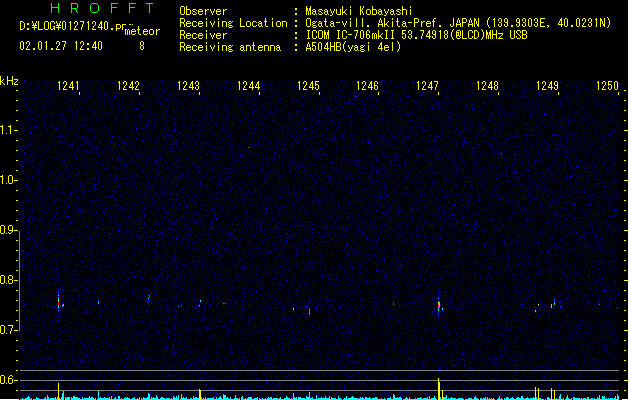629x400 pixels.
Task: Click the strong meteor echo at 1247
Action: pos(439,305)
